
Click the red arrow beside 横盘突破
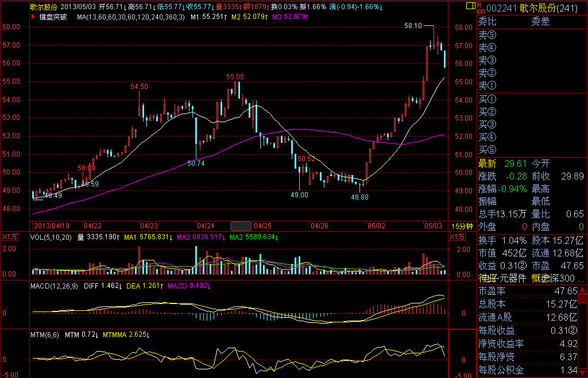pos(33,17)
